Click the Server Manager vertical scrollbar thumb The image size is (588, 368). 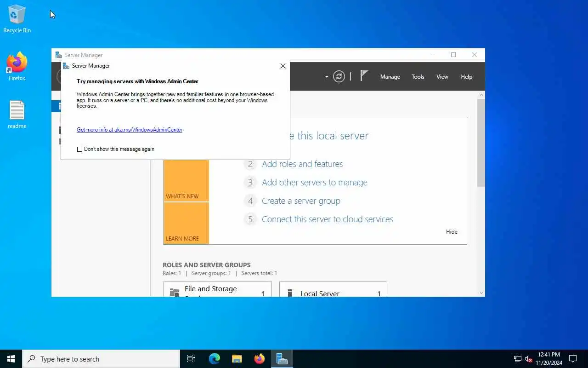coord(481,143)
